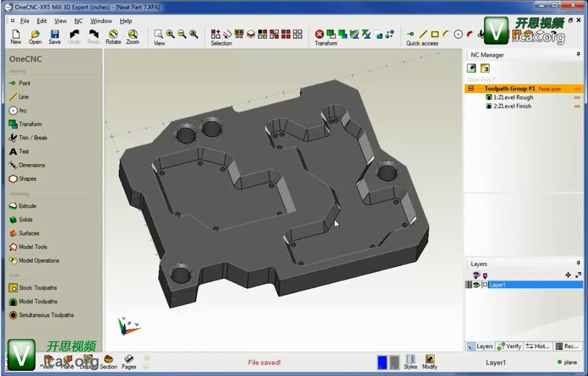Click the Save toolbar icon
The width and height of the screenshot is (588, 376).
(x=54, y=37)
